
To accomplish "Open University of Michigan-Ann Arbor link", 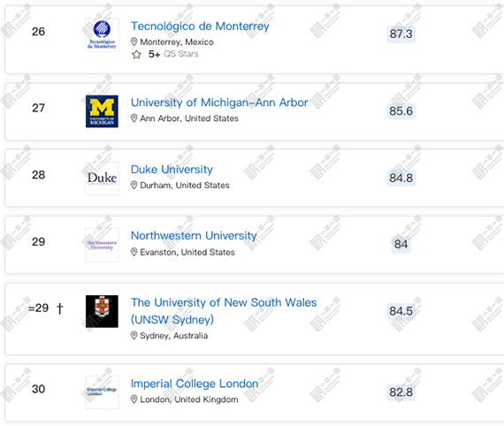I will [x=219, y=103].
